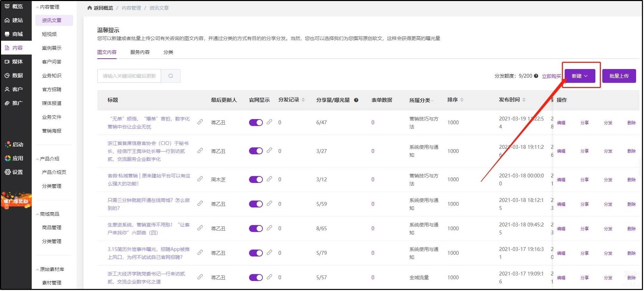This screenshot has height=291, width=644.
Task: Click the 立即购买 link
Action: [x=551, y=76]
